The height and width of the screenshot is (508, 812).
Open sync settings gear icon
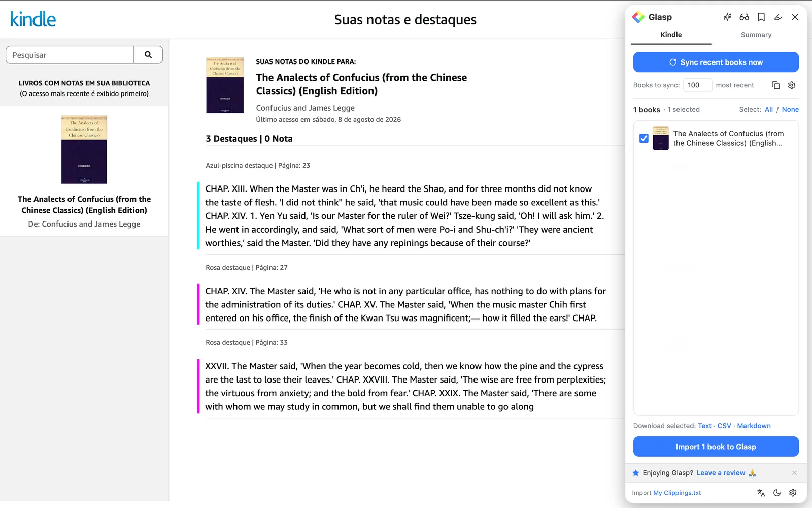click(x=792, y=85)
